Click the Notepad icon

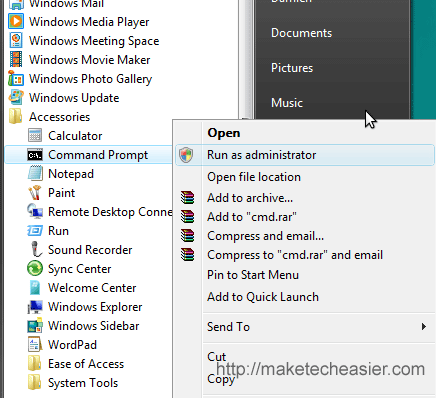(35, 173)
